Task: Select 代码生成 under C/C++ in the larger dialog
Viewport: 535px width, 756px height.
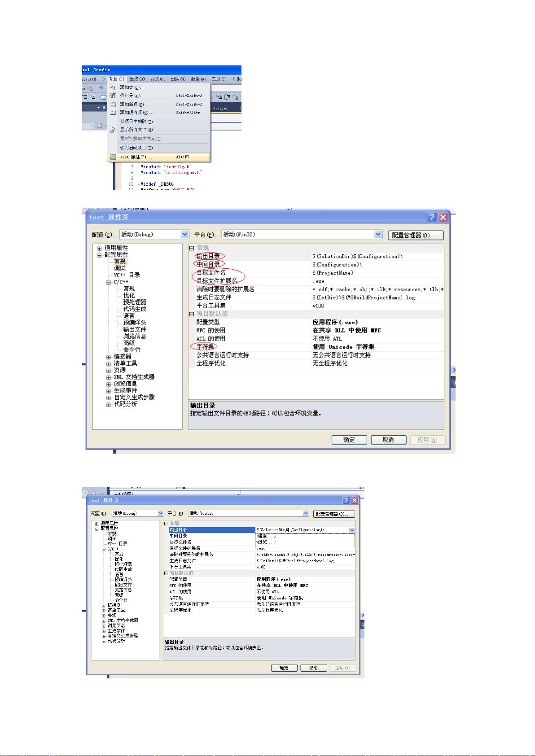Action: [135, 309]
